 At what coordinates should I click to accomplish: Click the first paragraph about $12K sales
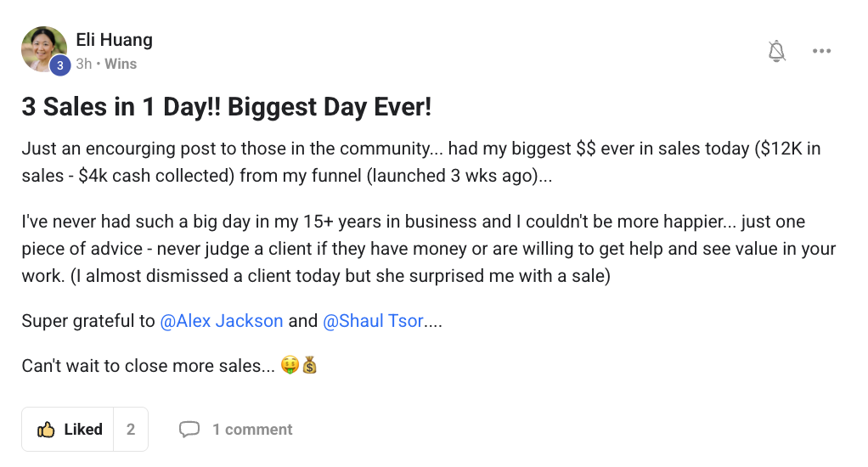(420, 162)
